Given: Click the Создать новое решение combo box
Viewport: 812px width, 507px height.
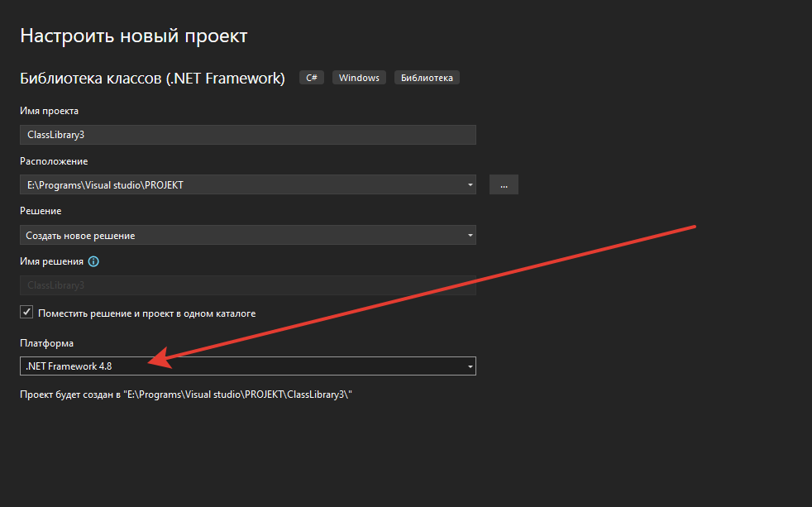Looking at the screenshot, I should coord(240,236).
